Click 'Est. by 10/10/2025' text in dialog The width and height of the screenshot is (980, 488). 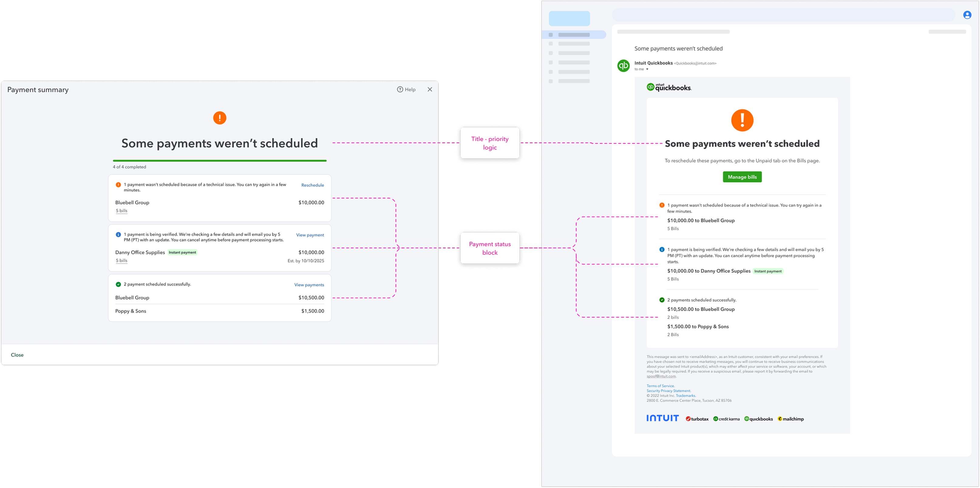pos(306,261)
